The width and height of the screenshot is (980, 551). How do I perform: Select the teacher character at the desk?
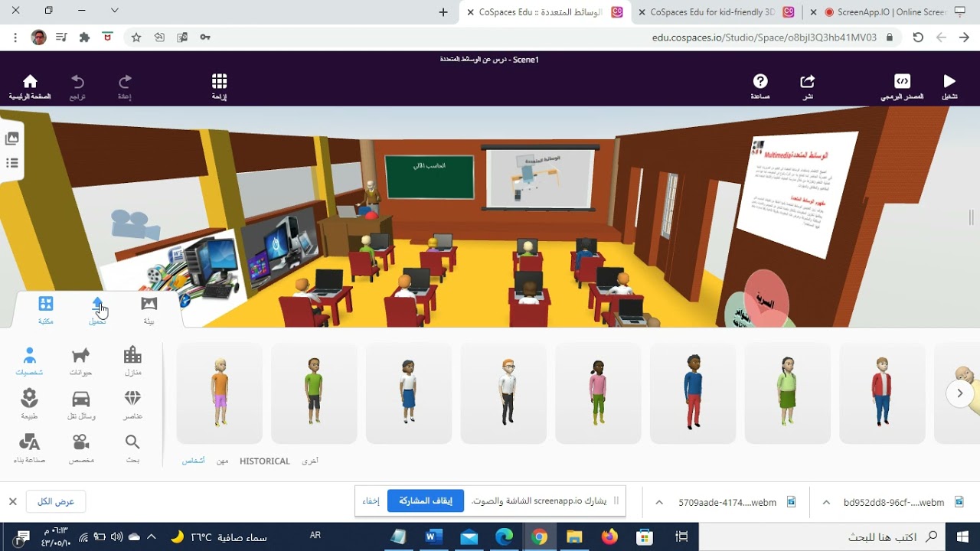click(x=371, y=196)
